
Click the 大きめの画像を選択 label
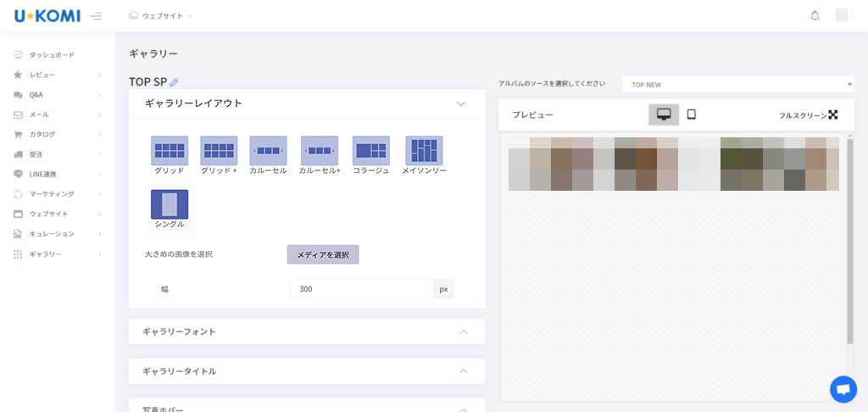pyautogui.click(x=178, y=254)
